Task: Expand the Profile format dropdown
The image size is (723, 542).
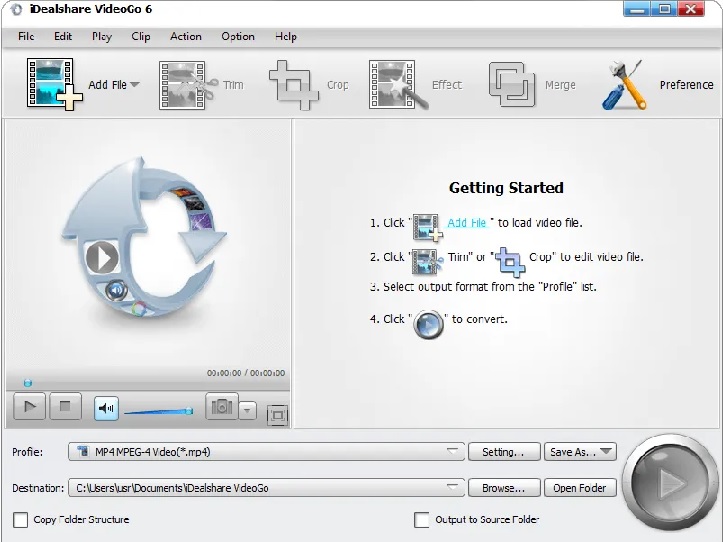Action: click(454, 452)
